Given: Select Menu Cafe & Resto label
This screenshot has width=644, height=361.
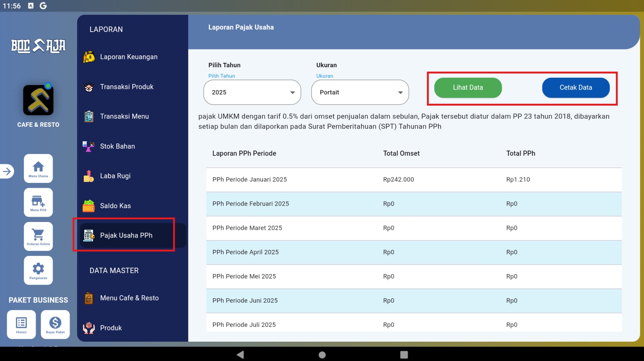Looking at the screenshot, I should click(129, 298).
